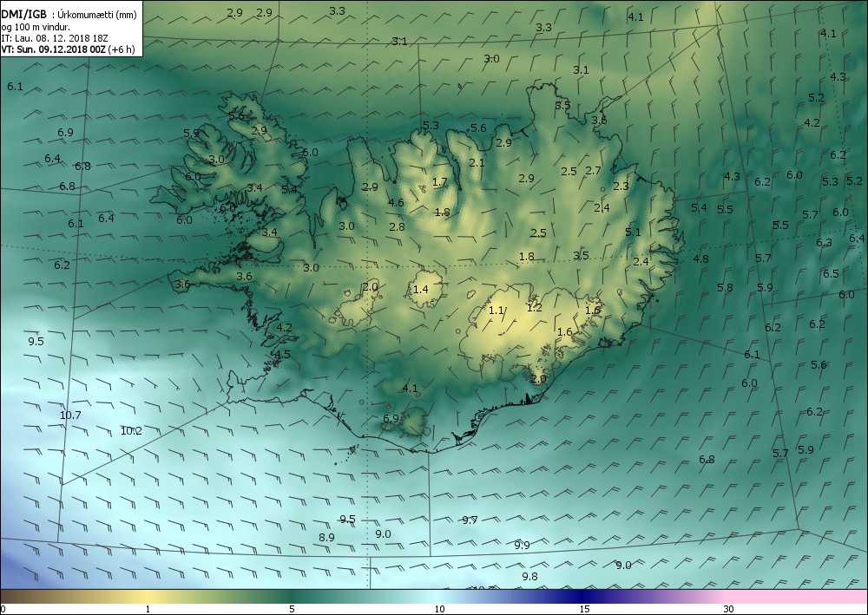Click the legend tick label 10

point(439,609)
